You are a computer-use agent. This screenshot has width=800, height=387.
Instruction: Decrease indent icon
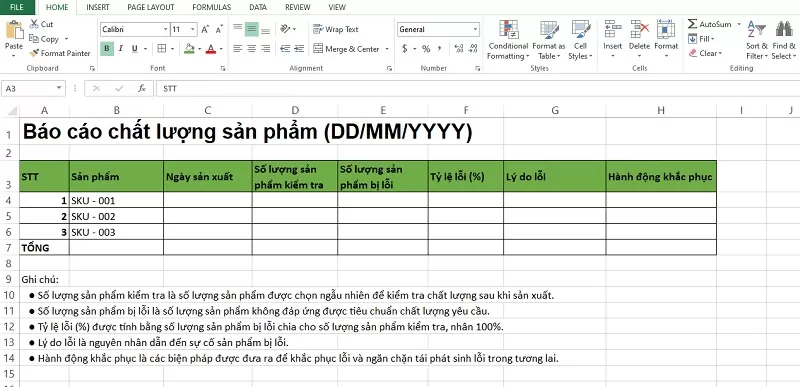[285, 49]
